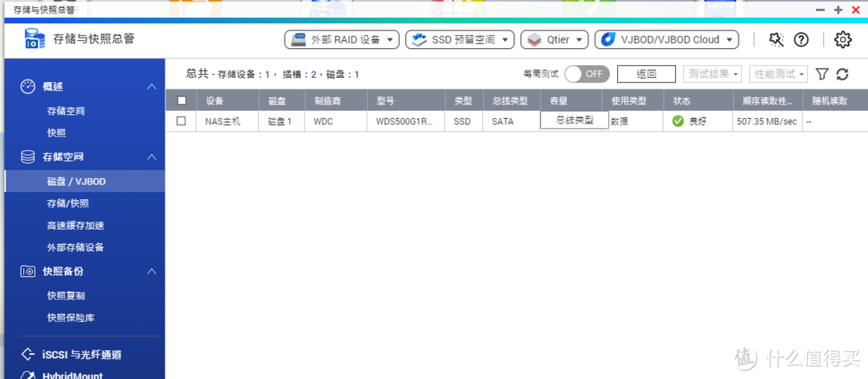This screenshot has height=379, width=868.
Task: Click the WDC manufacturer cell
Action: point(335,121)
